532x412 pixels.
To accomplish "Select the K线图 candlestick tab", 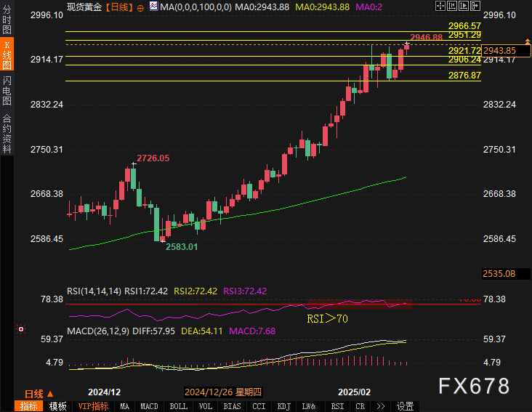I will coord(7,56).
